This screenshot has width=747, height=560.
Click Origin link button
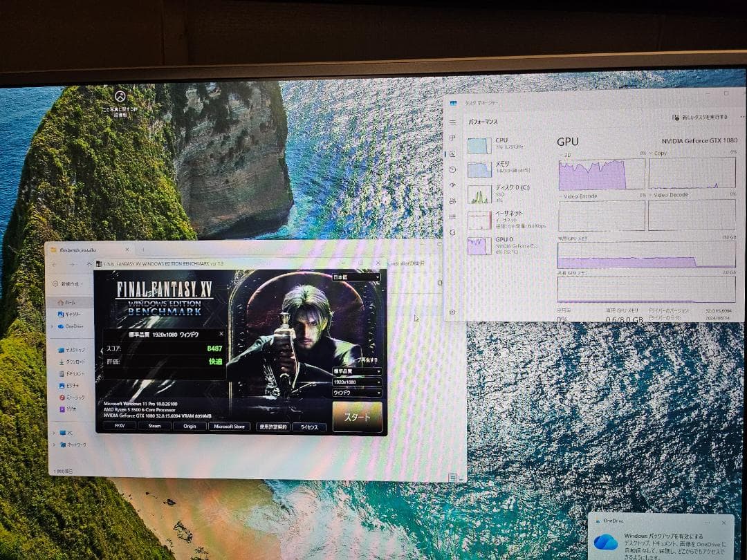[190, 426]
